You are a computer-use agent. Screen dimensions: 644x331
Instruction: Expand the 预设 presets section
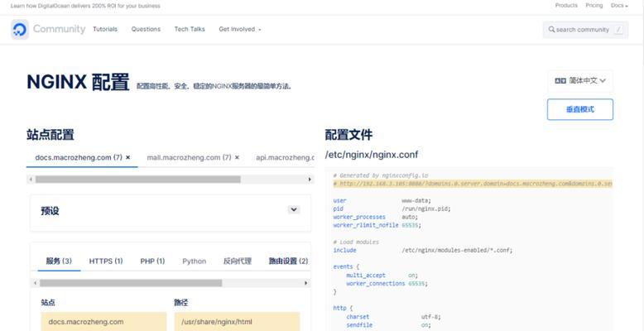click(294, 210)
